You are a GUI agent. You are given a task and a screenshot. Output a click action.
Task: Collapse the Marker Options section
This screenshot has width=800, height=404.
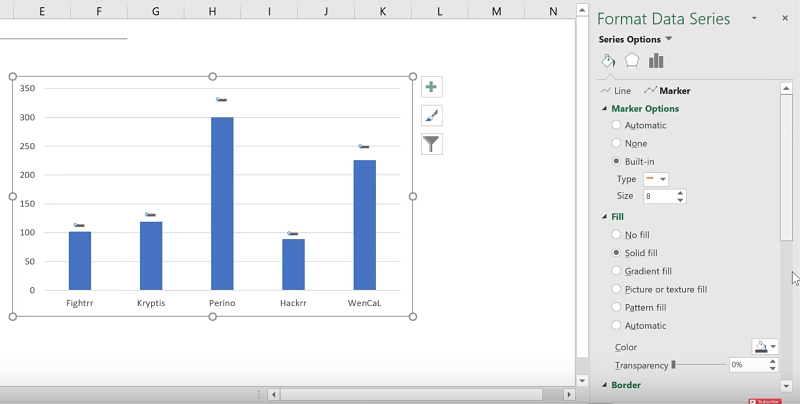pos(605,108)
